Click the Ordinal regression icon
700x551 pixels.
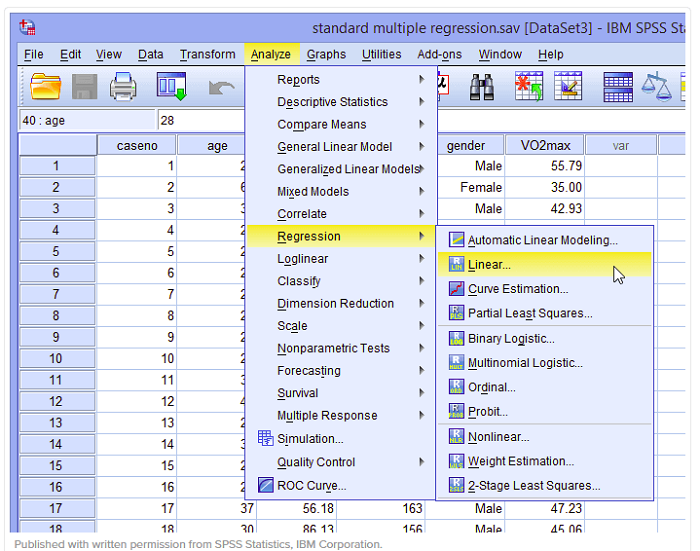click(456, 387)
